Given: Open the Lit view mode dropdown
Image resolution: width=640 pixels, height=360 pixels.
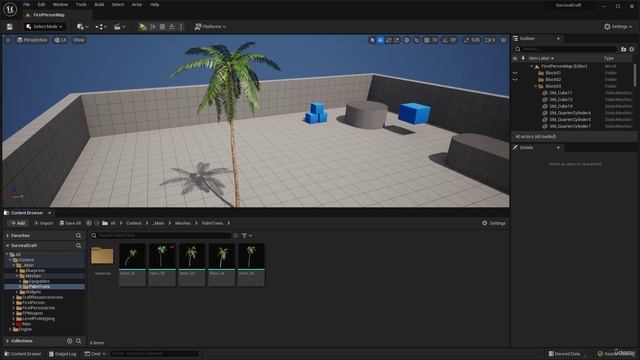Looking at the screenshot, I should point(61,40).
